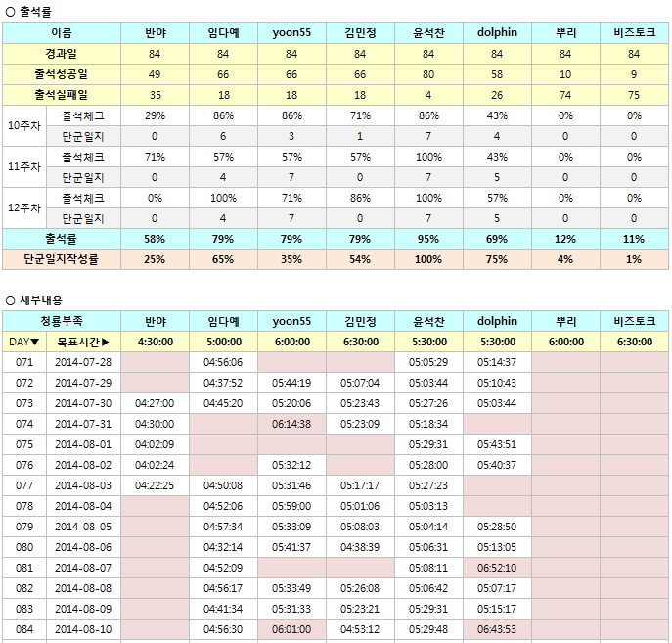This screenshot has width=672, height=643.
Task: Select the '출석성공일' row label
Action: [x=62, y=74]
